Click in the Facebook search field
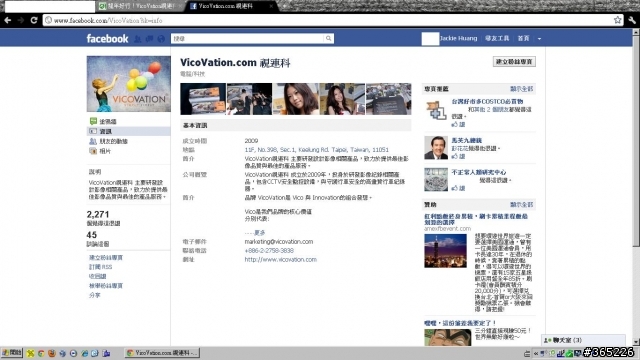Screen dimensions: 640x360 [x=247, y=38]
